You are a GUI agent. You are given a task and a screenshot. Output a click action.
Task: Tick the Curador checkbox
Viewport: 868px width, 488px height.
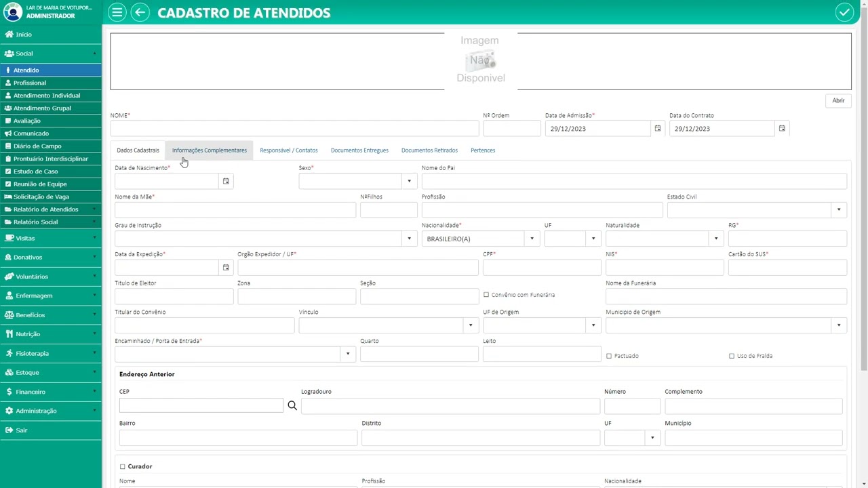(x=123, y=466)
